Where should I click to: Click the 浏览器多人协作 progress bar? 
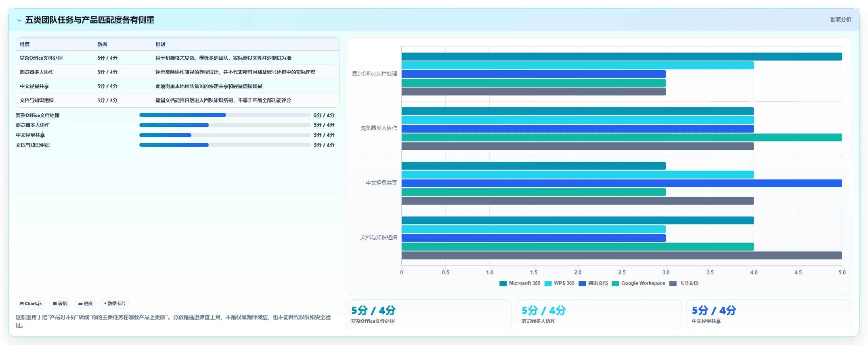[x=225, y=125]
